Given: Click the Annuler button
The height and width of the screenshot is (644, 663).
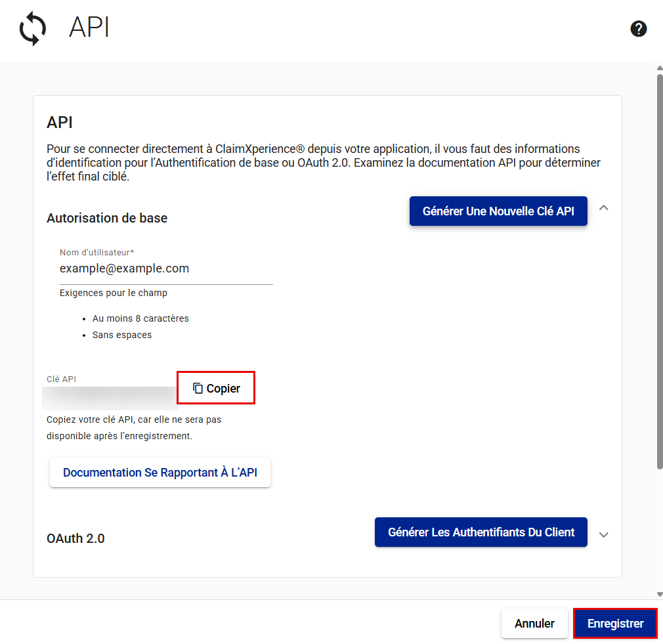Looking at the screenshot, I should [x=534, y=624].
